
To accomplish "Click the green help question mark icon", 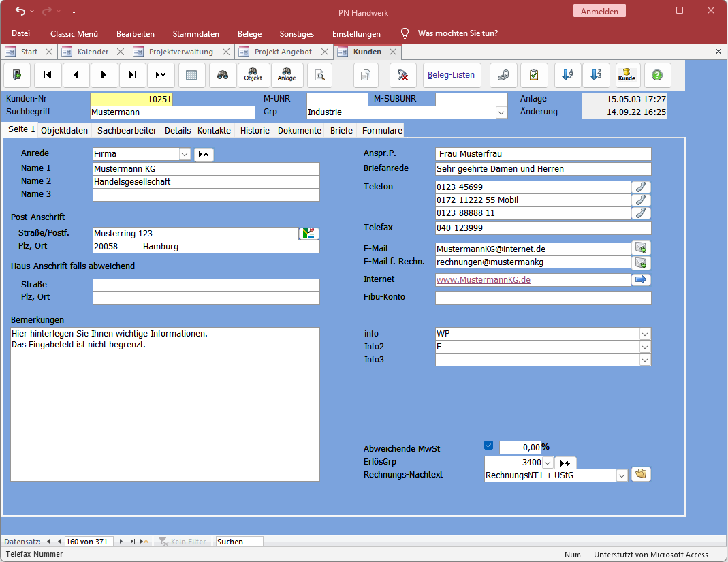I will [657, 75].
